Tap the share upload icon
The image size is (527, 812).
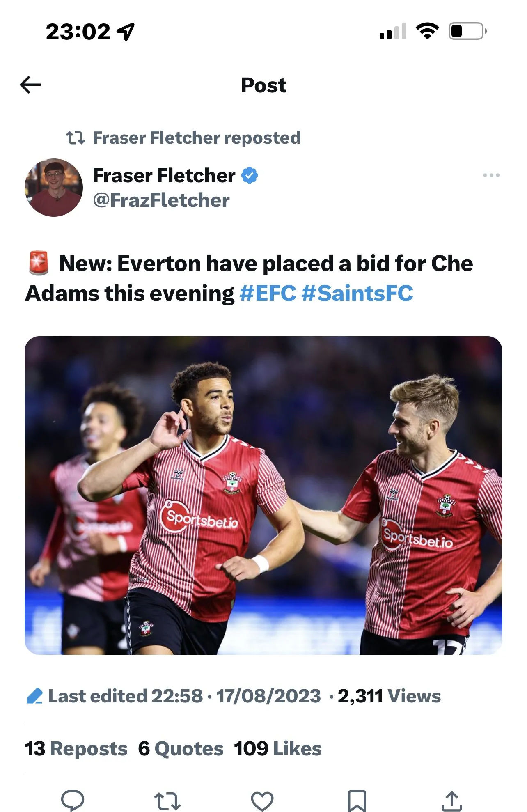[x=451, y=800]
